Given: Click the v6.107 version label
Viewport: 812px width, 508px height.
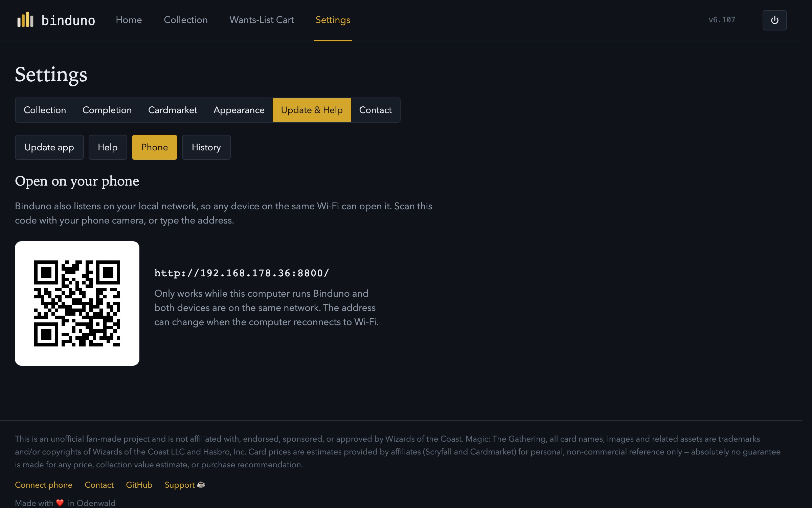Looking at the screenshot, I should tap(722, 20).
